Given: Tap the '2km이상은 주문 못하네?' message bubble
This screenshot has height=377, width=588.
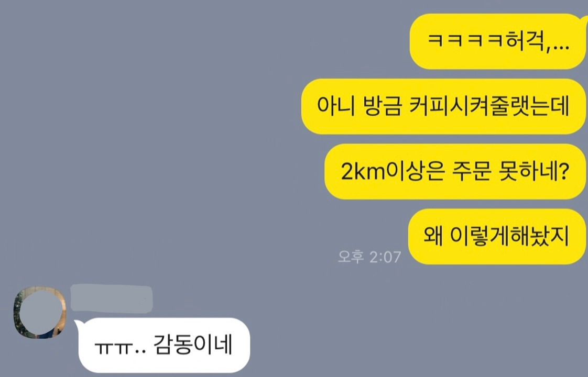Looking at the screenshot, I should (455, 172).
